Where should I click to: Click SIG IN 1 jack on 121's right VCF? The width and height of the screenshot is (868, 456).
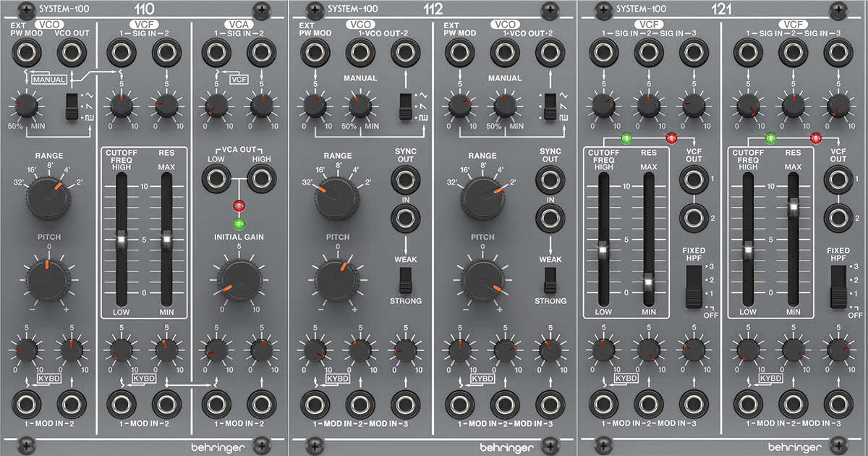click(747, 52)
